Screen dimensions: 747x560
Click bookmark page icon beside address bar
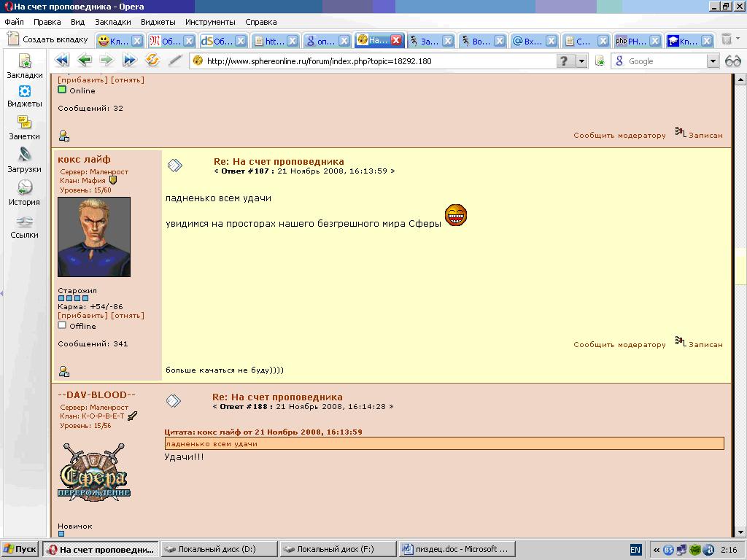tap(600, 61)
